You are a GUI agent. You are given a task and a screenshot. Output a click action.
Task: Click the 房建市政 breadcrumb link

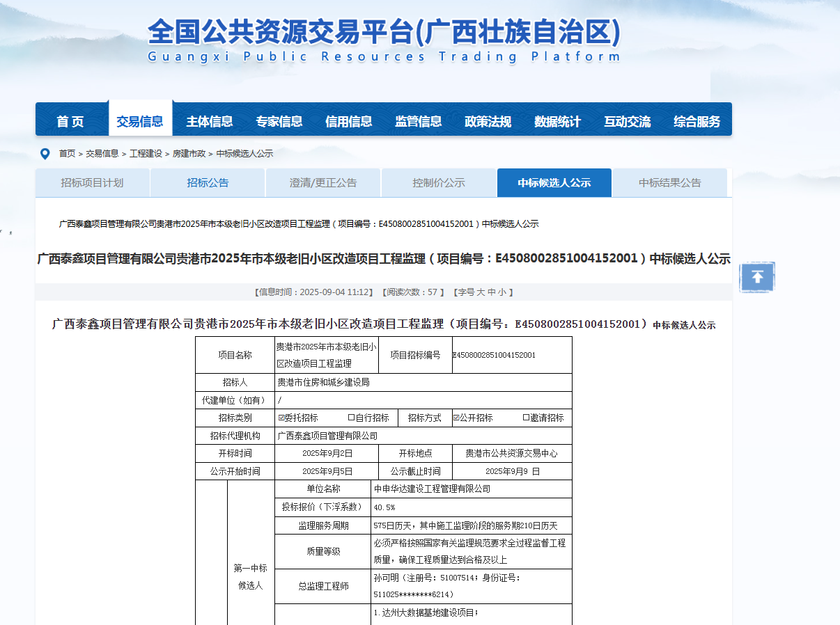(189, 154)
